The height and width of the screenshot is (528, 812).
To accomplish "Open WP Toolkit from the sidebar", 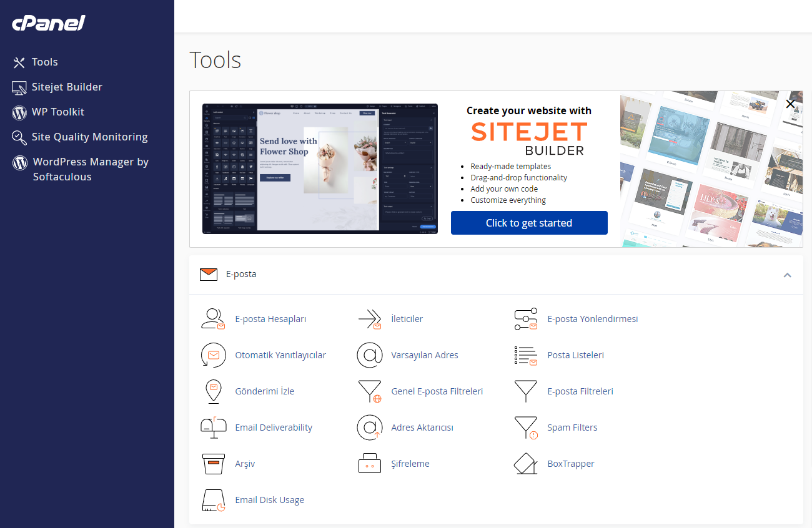I will [x=59, y=112].
